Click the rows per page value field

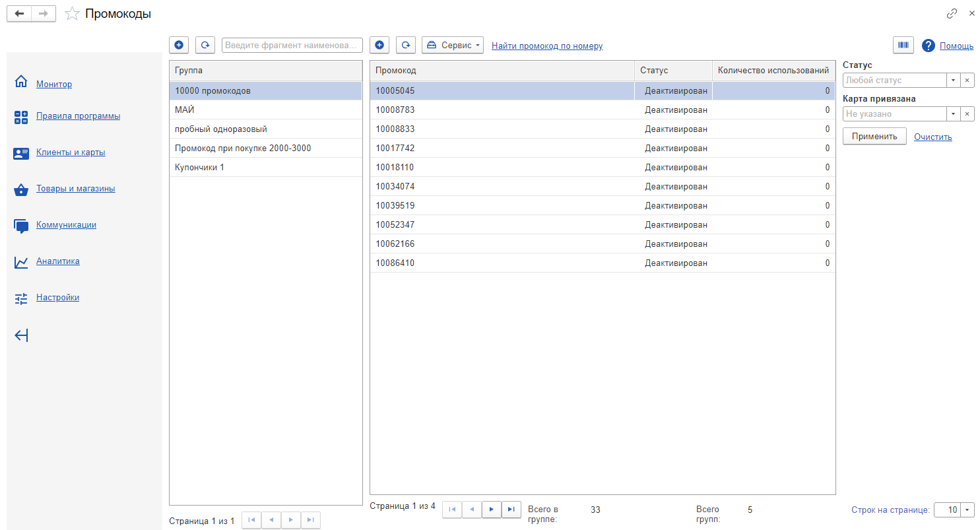click(x=948, y=510)
